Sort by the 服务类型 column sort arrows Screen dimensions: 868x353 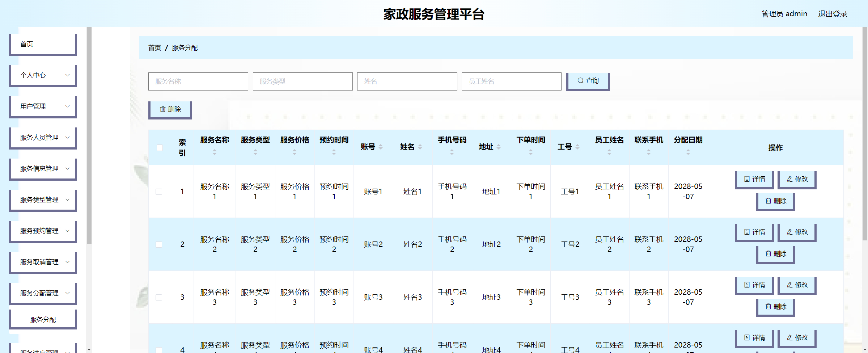tap(255, 152)
